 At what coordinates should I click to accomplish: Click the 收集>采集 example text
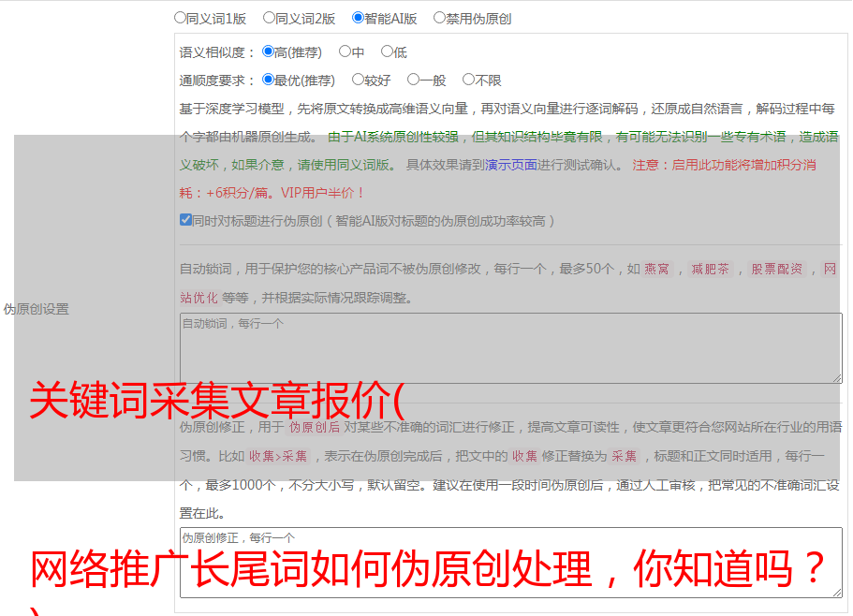coord(278,456)
